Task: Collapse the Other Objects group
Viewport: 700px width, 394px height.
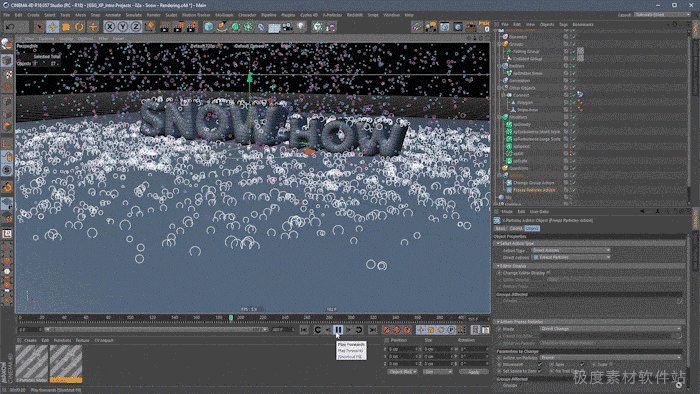Action: [x=500, y=88]
